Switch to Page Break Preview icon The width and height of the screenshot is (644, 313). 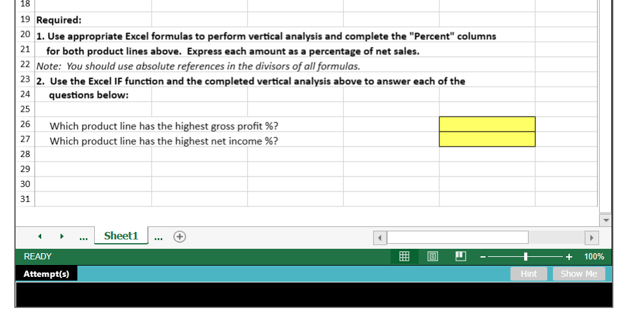[461, 256]
